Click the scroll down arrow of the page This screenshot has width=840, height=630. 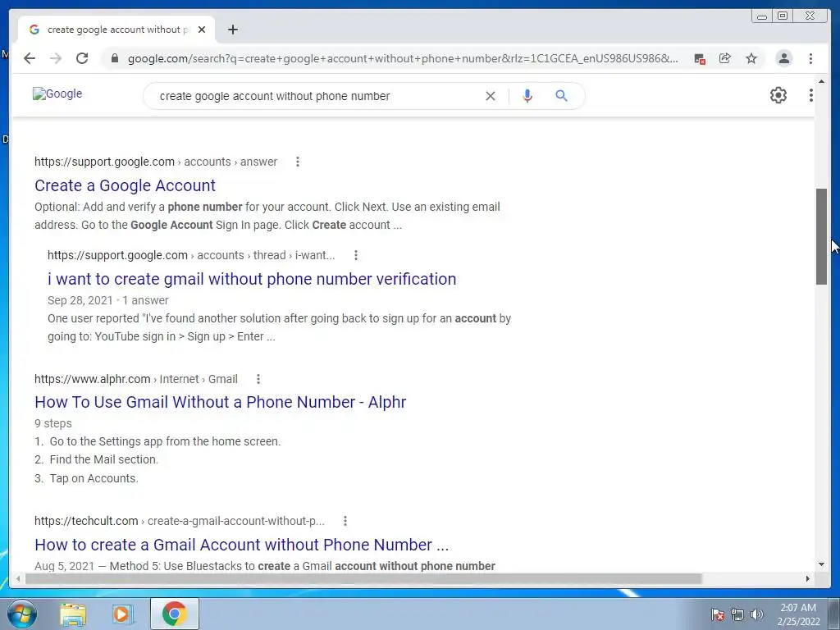pyautogui.click(x=821, y=564)
